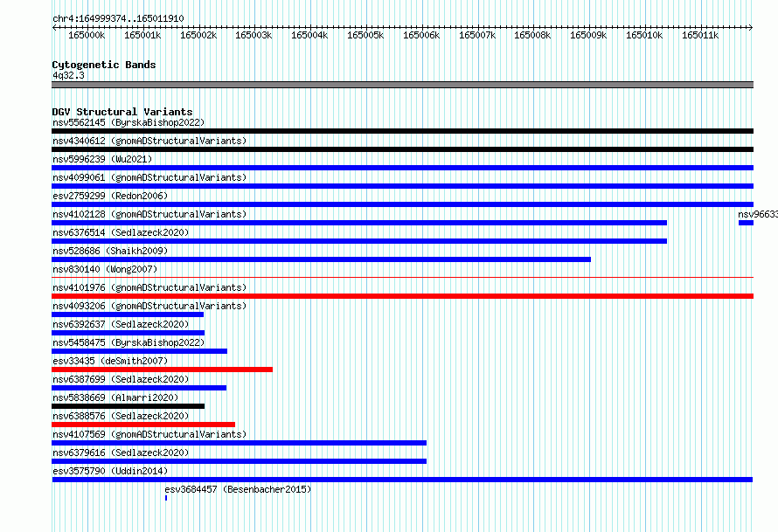Viewport: 778px width, 532px height.
Task: Click the nsv6379616 (Sedlazeck2020) label
Action: click(121, 453)
